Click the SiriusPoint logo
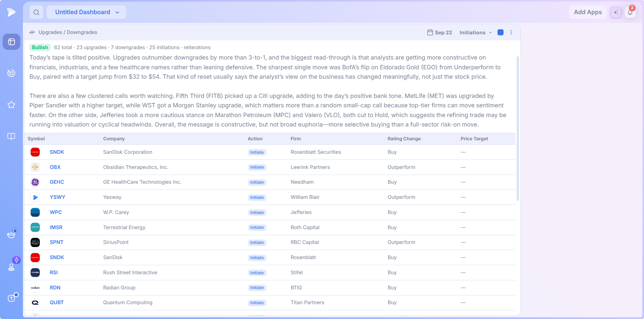 coord(35,242)
